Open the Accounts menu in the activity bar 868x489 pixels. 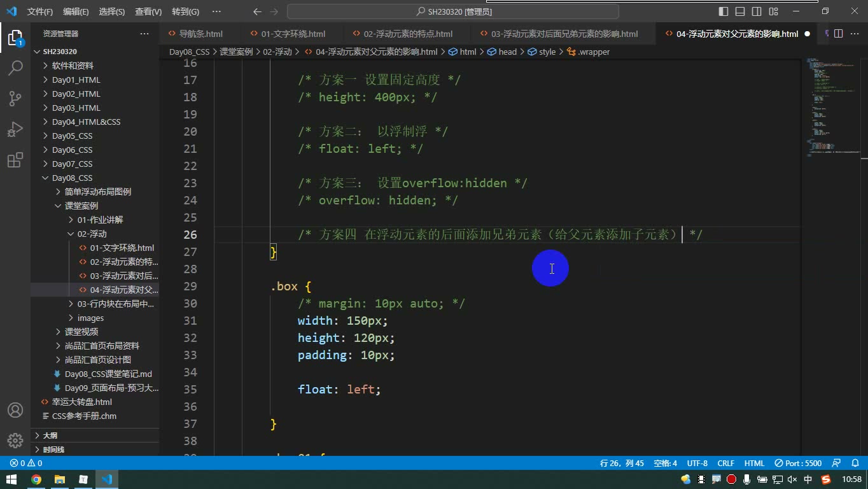tap(15, 410)
